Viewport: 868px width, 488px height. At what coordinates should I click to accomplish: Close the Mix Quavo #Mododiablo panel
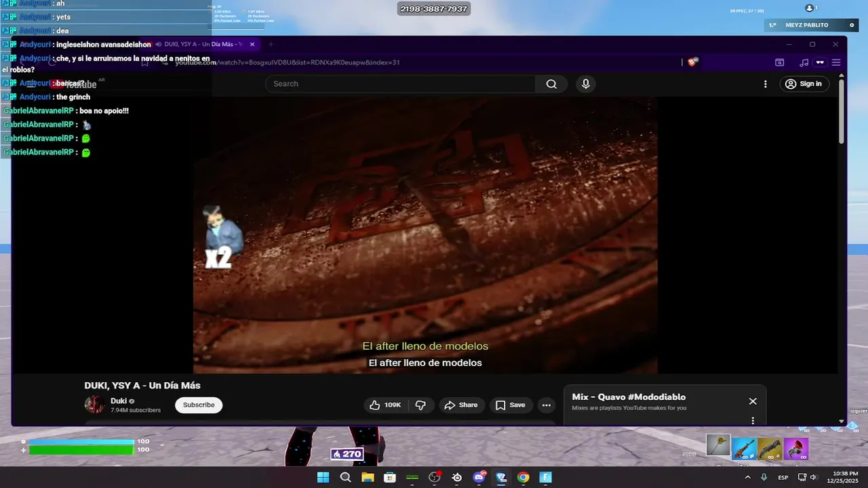pos(753,401)
